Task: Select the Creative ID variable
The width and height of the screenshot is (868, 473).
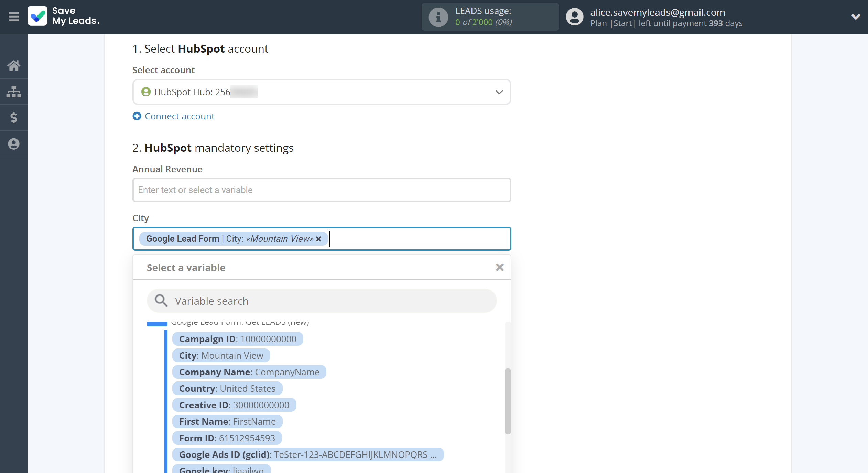Action: [234, 405]
